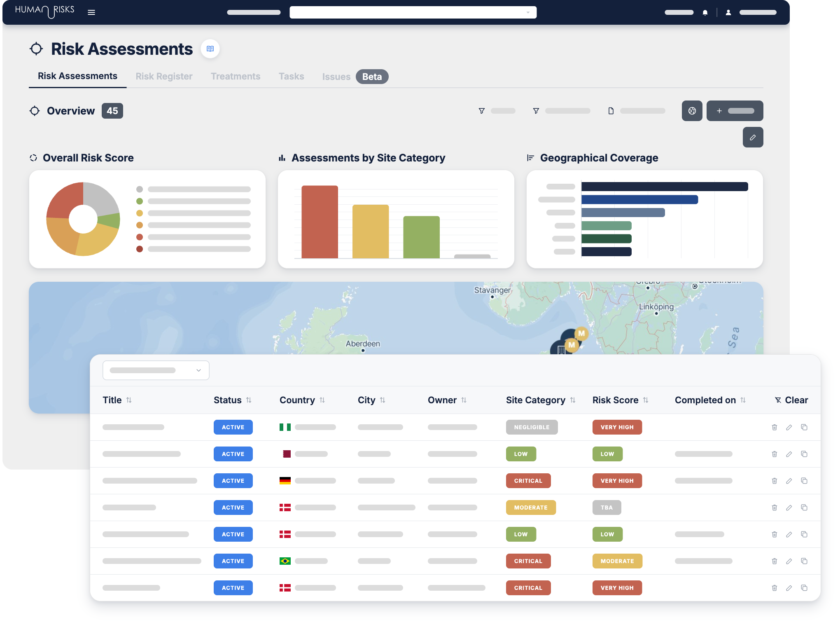Switch to Risk Register tab

164,76
